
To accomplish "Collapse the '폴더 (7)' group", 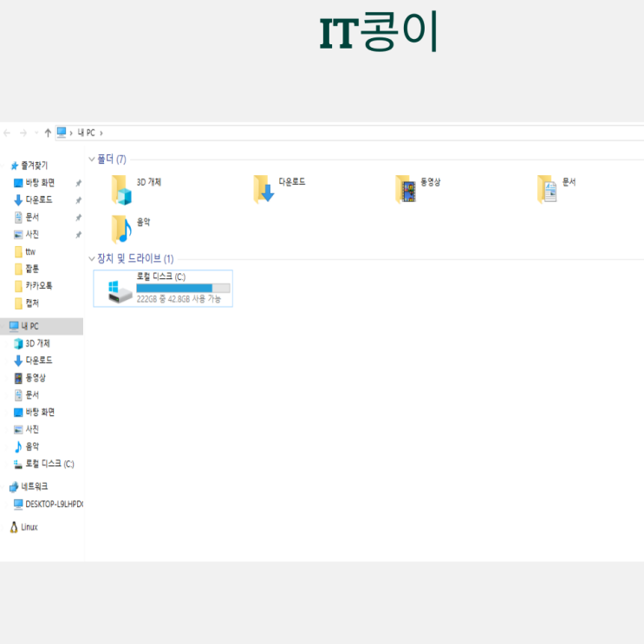I will 92,159.
